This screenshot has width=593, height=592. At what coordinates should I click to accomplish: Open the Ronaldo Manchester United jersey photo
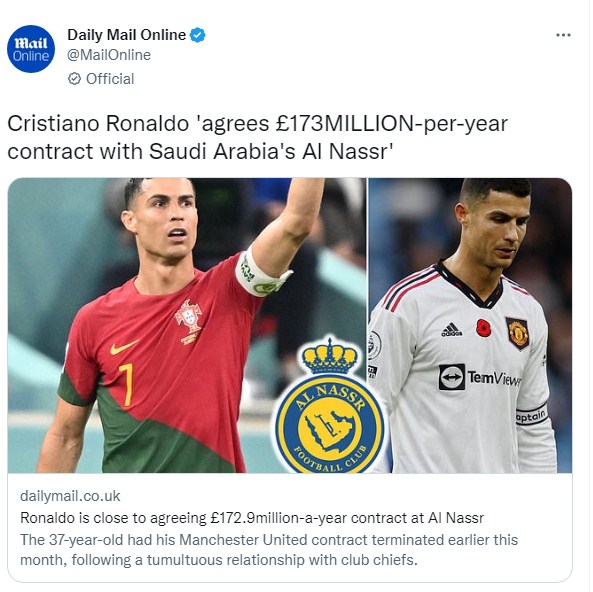click(x=470, y=325)
